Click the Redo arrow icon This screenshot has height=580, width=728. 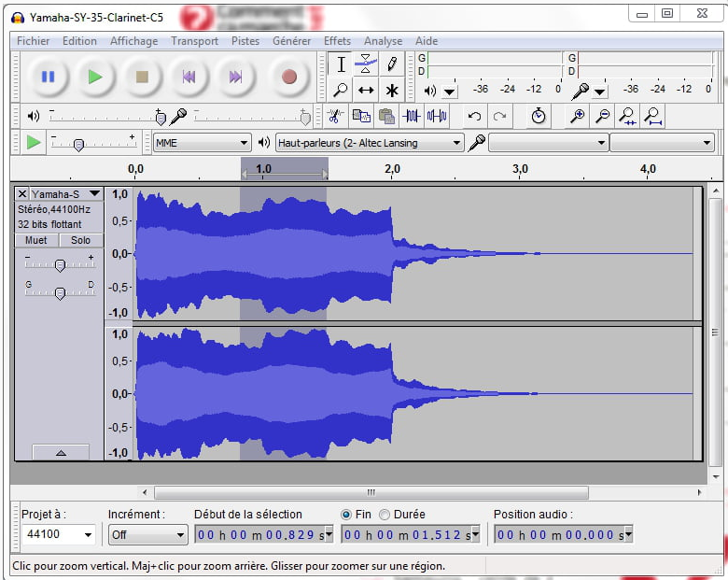coord(500,116)
